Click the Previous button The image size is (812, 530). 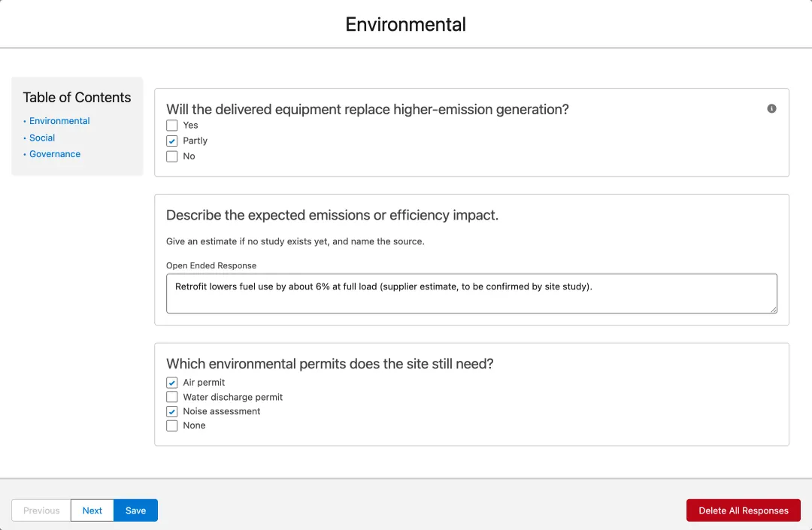(41, 510)
